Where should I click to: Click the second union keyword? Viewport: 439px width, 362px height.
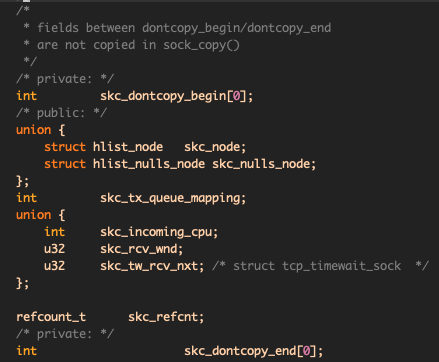click(x=33, y=215)
